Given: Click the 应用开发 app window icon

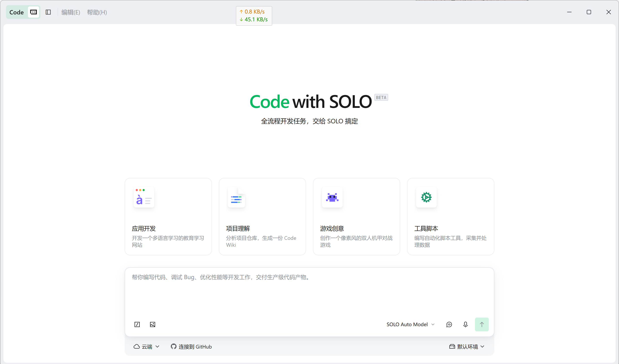Looking at the screenshot, I should (x=144, y=197).
